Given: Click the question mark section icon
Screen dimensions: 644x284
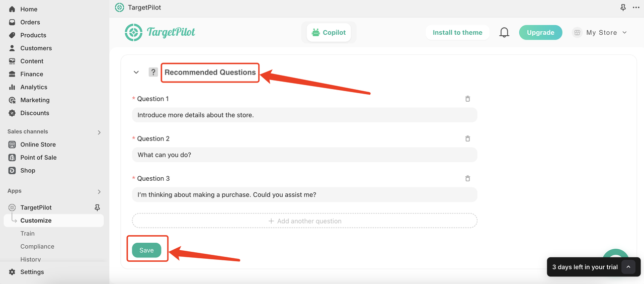Looking at the screenshot, I should click(x=153, y=72).
